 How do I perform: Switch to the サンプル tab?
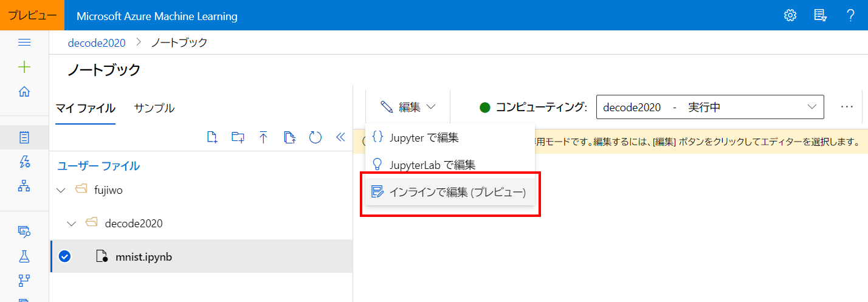click(x=154, y=108)
